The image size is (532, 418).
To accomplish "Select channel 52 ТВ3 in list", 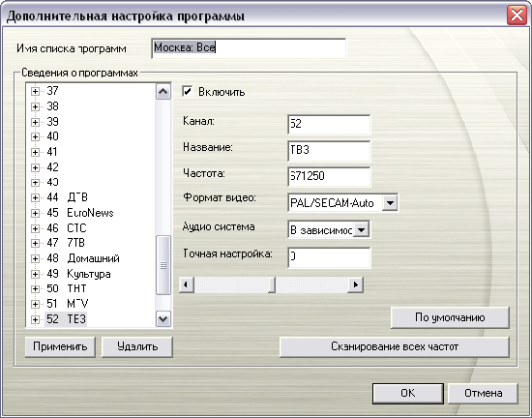I will pos(66,319).
